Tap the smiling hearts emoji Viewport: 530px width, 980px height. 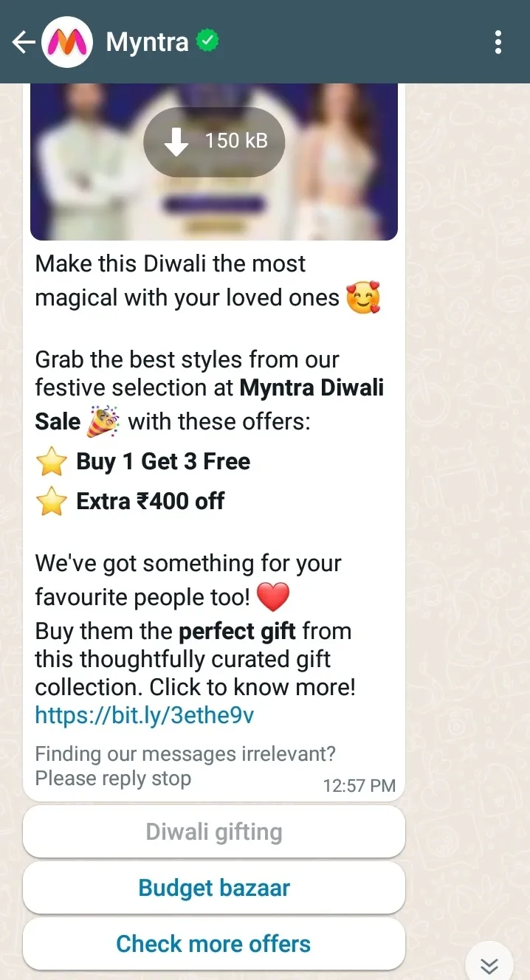click(x=363, y=298)
